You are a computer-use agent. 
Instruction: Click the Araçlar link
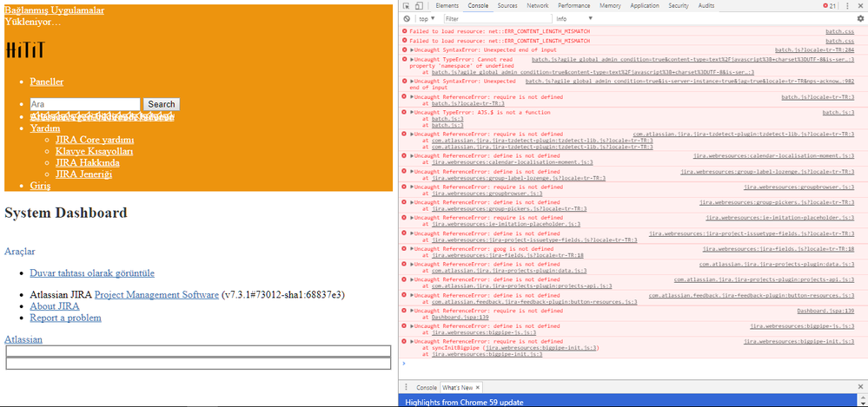coord(20,251)
